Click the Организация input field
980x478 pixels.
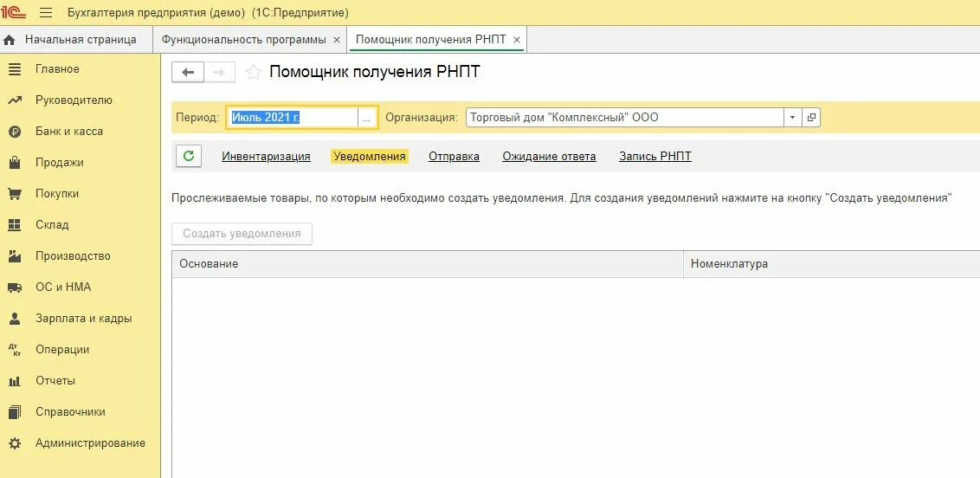625,117
